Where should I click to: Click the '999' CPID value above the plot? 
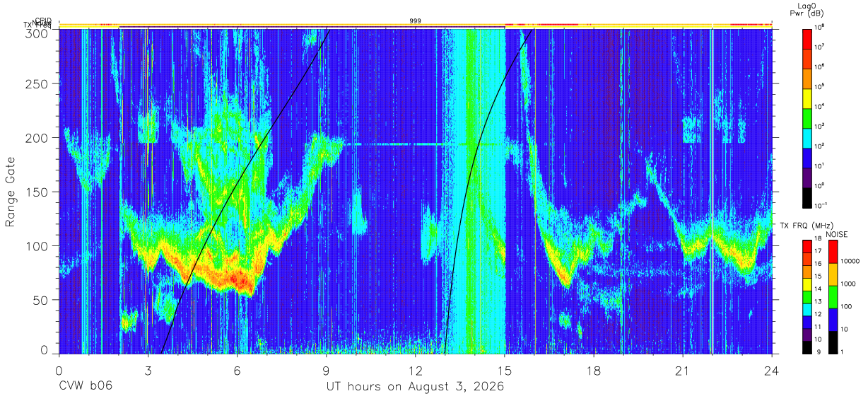click(x=416, y=21)
